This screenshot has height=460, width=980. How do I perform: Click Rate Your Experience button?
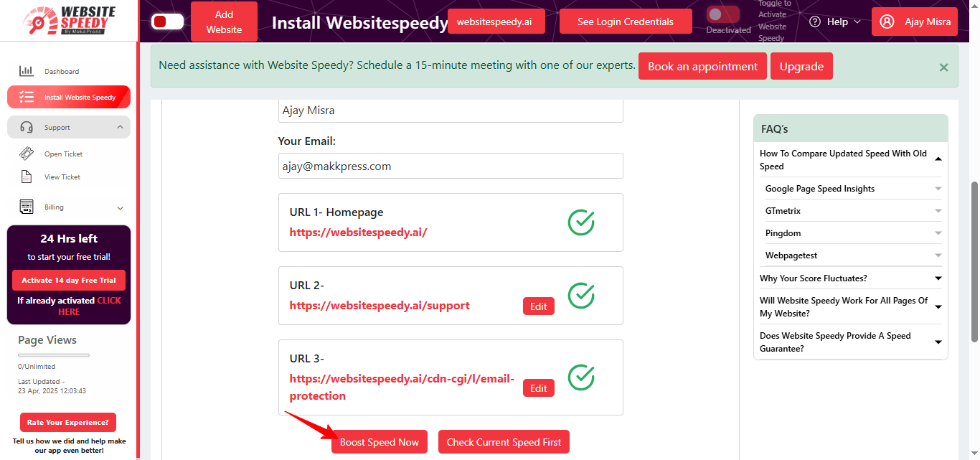(68, 423)
